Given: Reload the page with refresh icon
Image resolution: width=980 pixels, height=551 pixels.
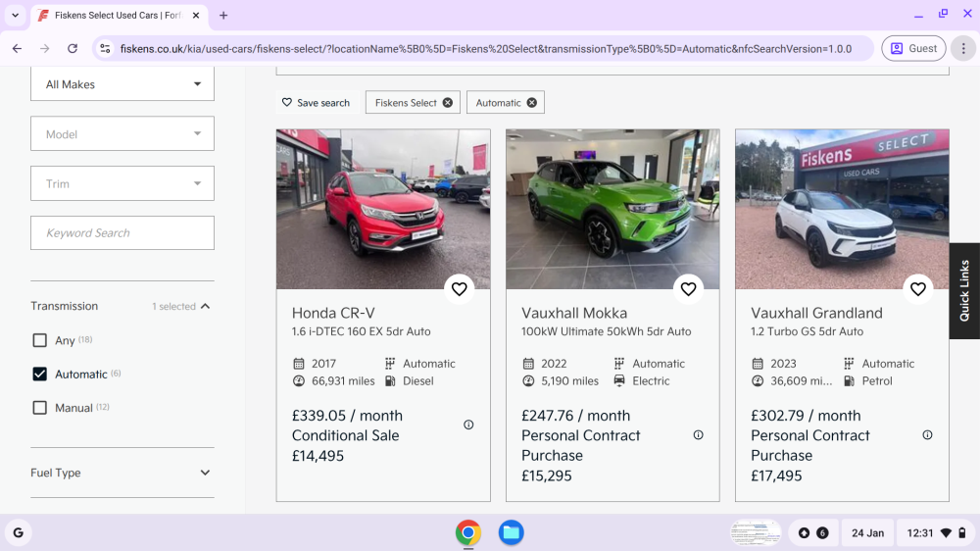Looking at the screenshot, I should [x=73, y=48].
